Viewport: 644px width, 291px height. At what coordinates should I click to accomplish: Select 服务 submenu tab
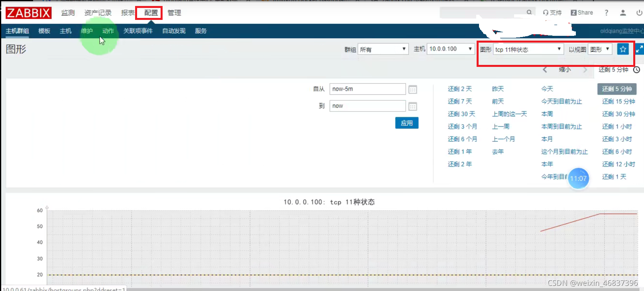(x=201, y=31)
